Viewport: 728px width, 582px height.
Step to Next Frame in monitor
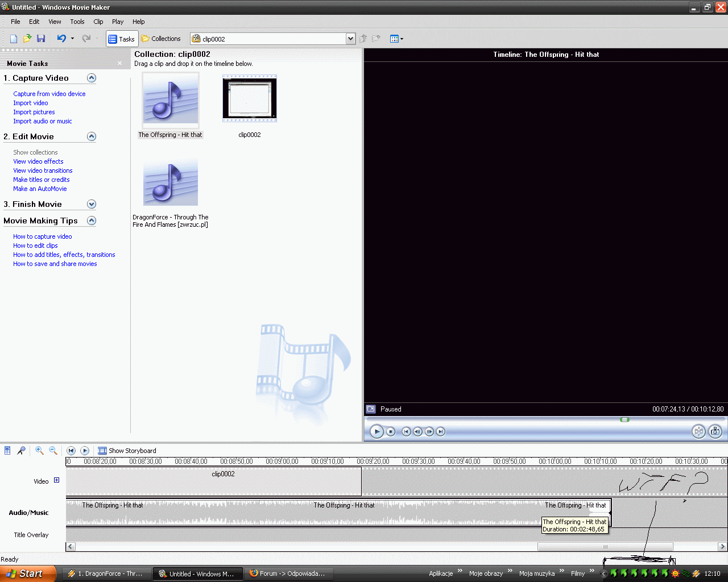click(429, 431)
